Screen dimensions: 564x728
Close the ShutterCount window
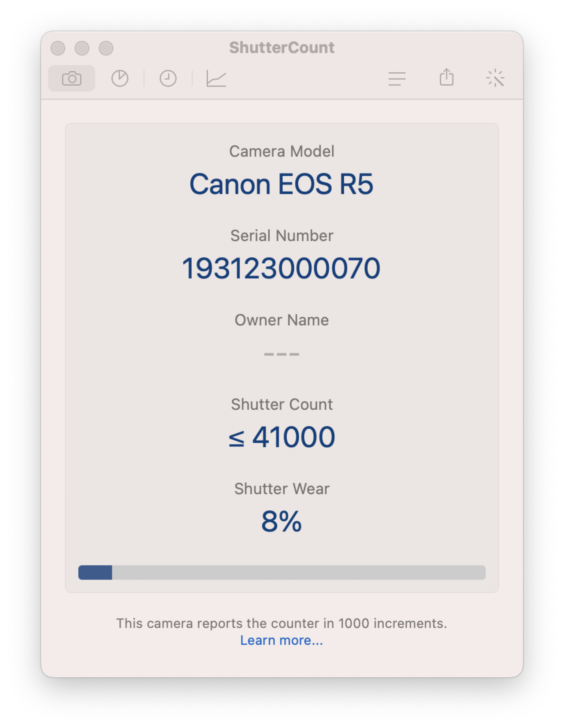point(58,48)
